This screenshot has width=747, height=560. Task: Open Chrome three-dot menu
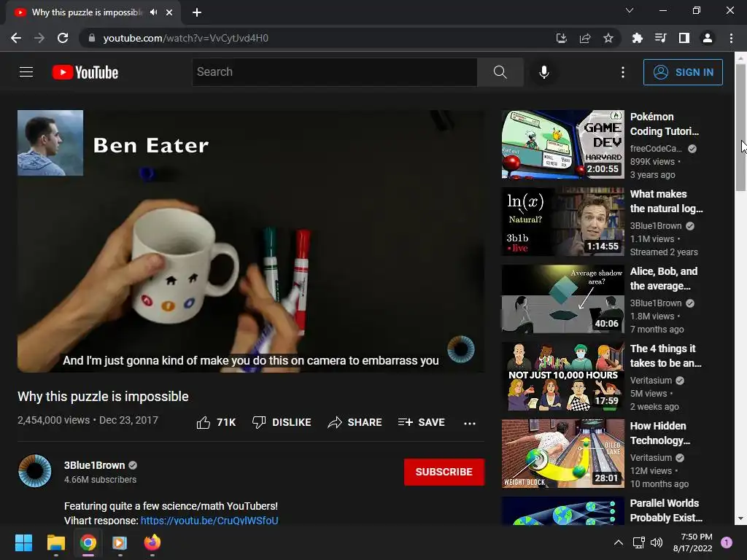(731, 38)
